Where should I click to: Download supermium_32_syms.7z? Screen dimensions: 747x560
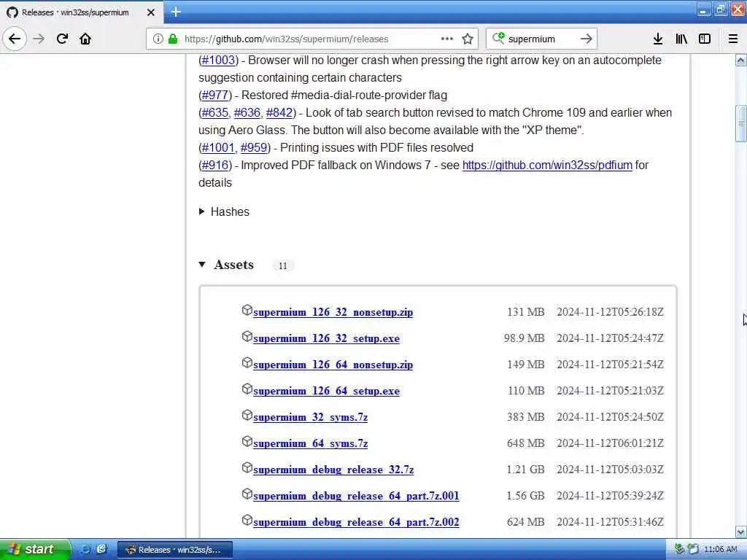(x=311, y=417)
